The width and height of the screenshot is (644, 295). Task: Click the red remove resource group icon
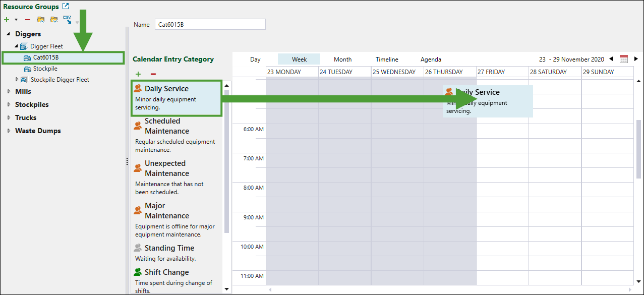coord(28,20)
